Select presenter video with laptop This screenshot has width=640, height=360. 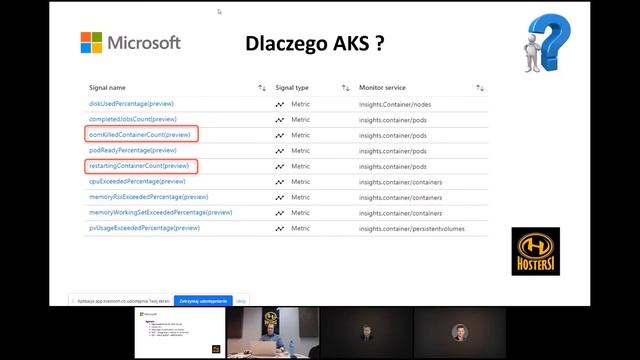point(273,333)
